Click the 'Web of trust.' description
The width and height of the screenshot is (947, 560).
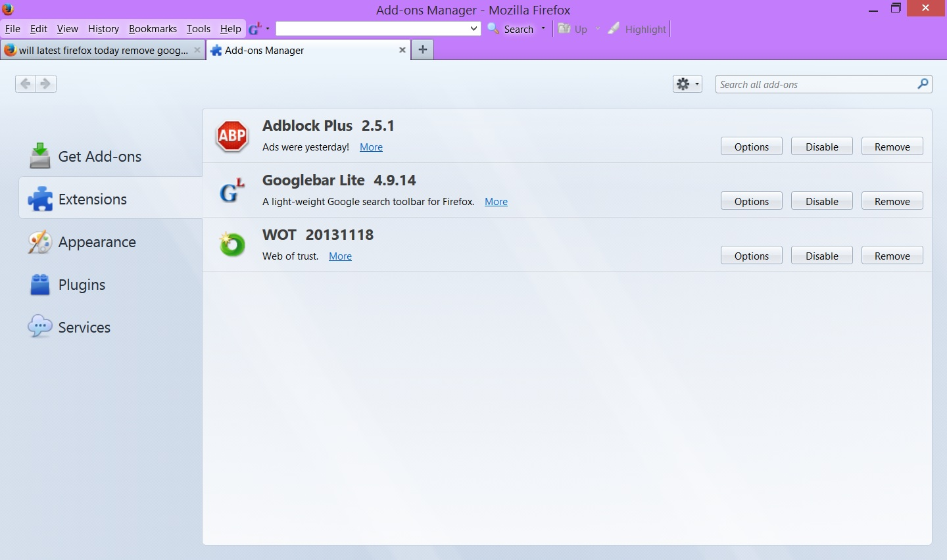tap(291, 256)
